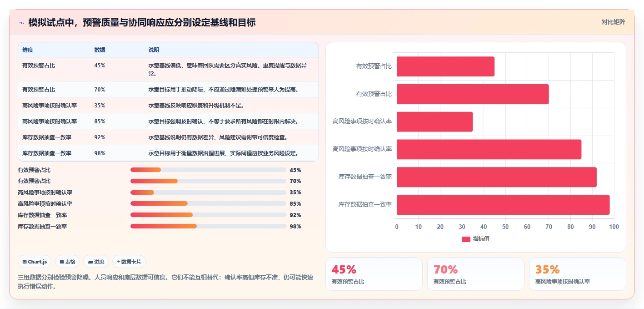This screenshot has height=309, width=644.
Task: Click the 维度 column header in the table
Action: pos(28,50)
